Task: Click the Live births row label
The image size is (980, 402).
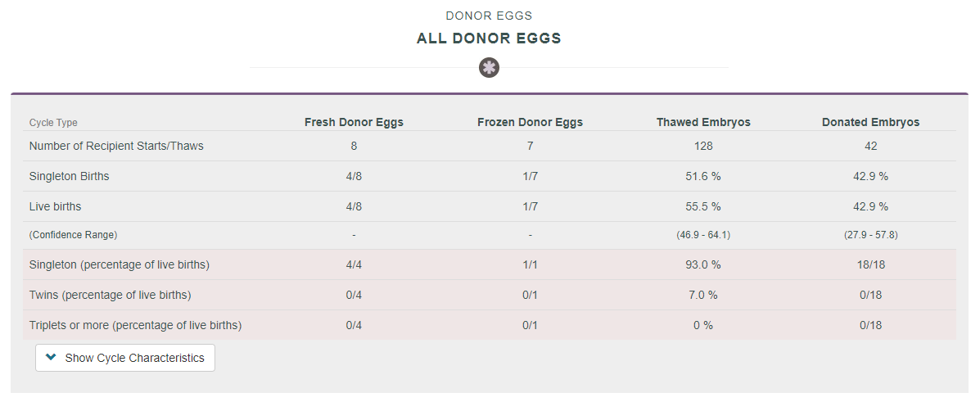Action: (55, 206)
